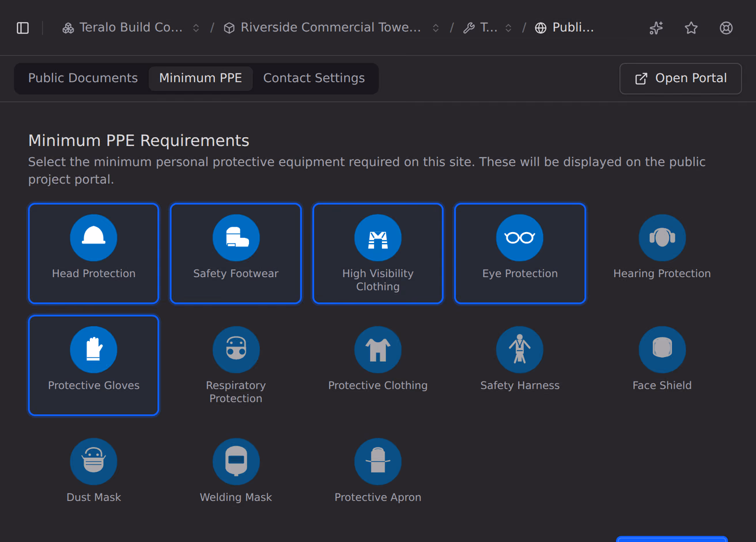Select the Dust Mask icon

93,461
